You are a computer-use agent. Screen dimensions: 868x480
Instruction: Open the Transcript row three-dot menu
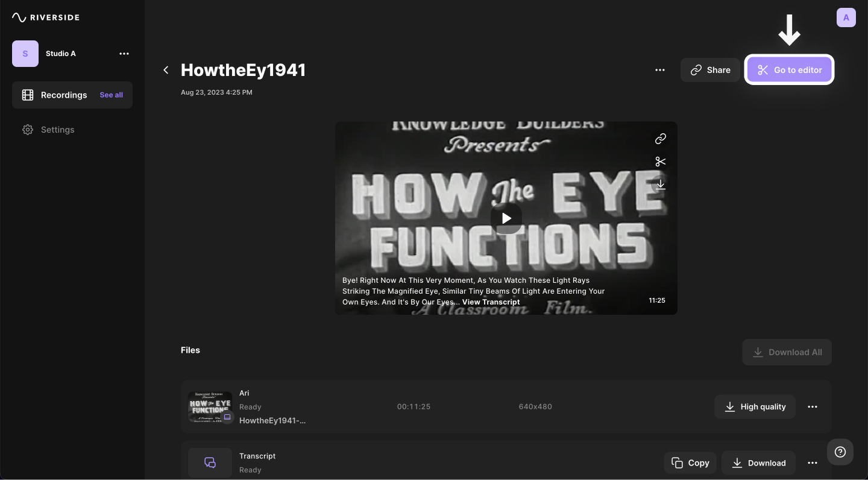pyautogui.click(x=813, y=463)
